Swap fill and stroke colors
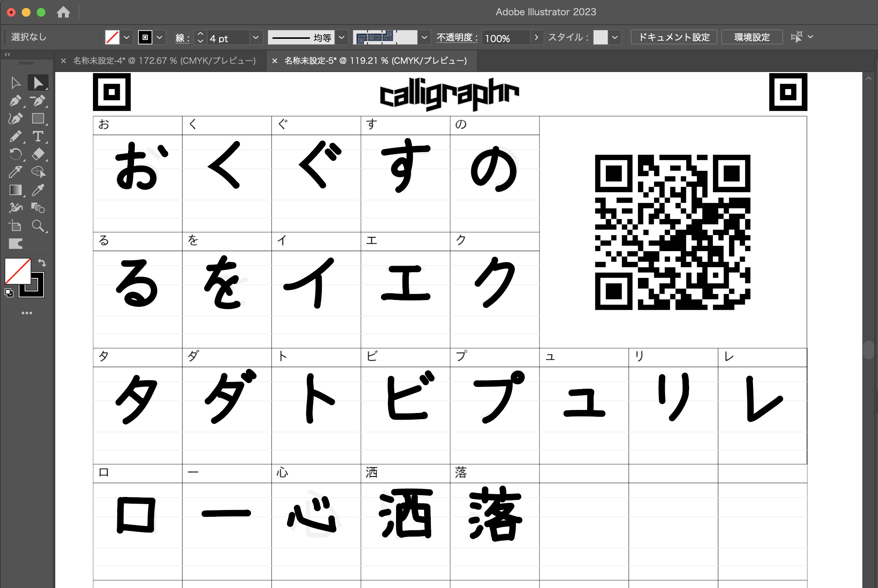This screenshot has width=878, height=588. coord(42,263)
